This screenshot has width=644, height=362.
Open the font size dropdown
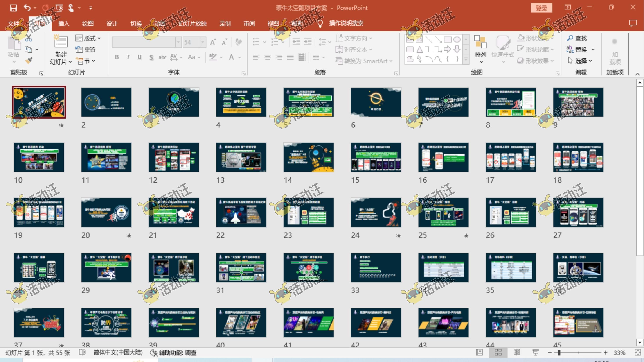coord(203,42)
